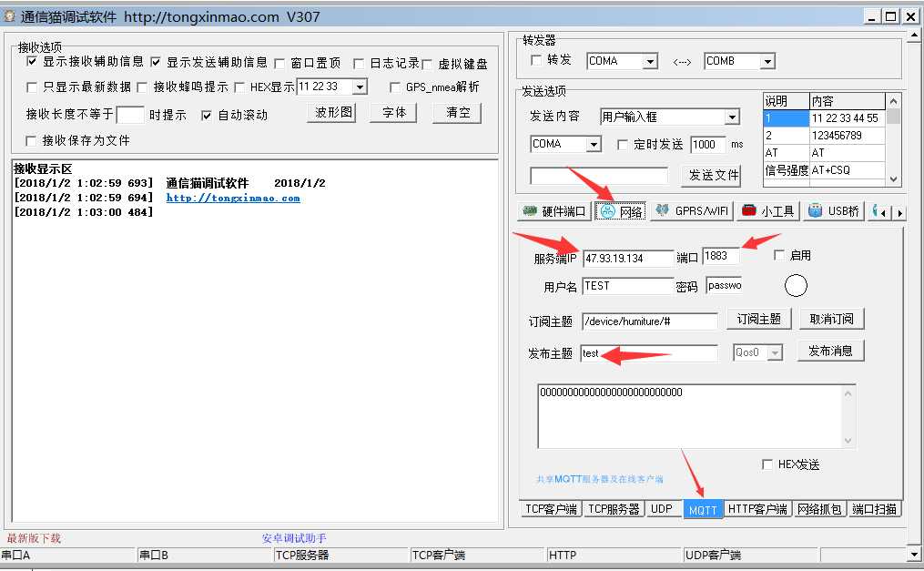Enable 日志记录 logging checkbox
924x571 pixels.
359,63
